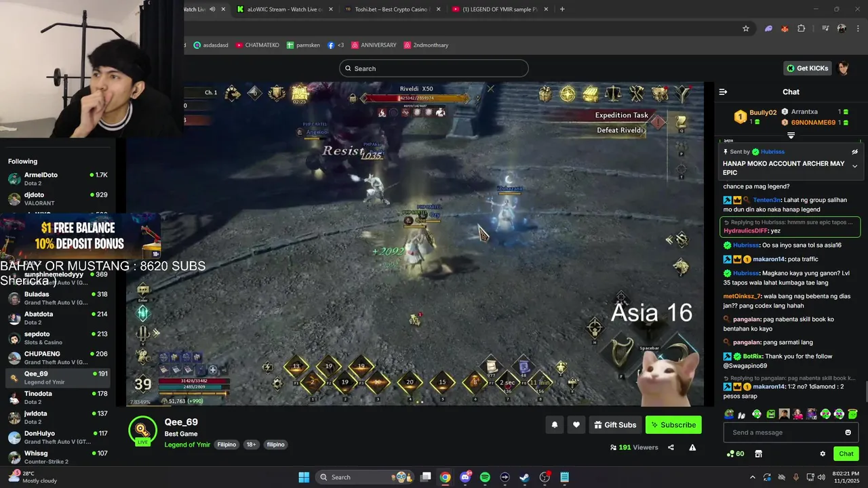
Task: Click Tenten3n username in chat
Action: (767, 200)
